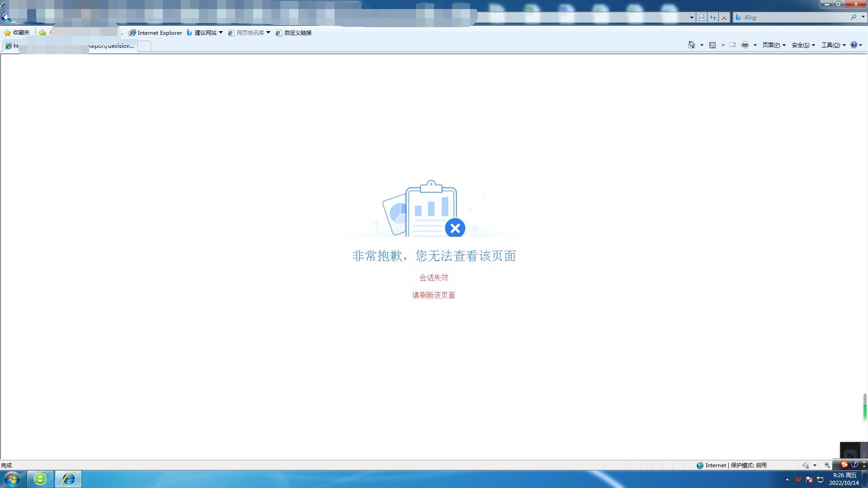Expand the address bar history dropdown
868x488 pixels.
click(x=692, y=18)
